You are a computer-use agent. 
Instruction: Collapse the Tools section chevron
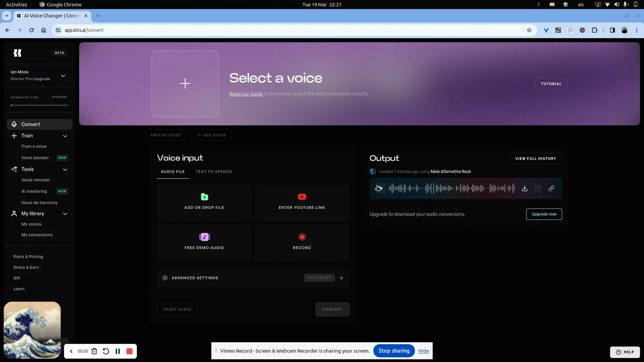[65, 169]
